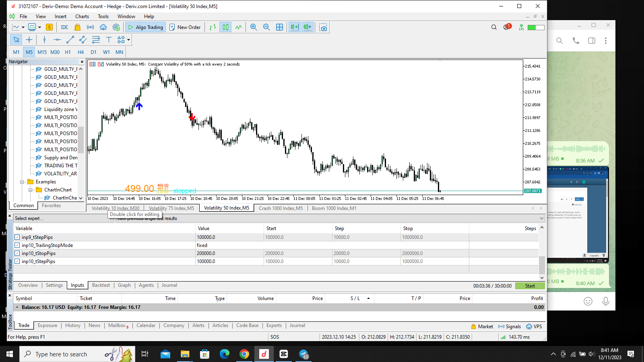Open the notifications chat icon with badge
Viewport: 644px width, 362px height.
tap(507, 27)
